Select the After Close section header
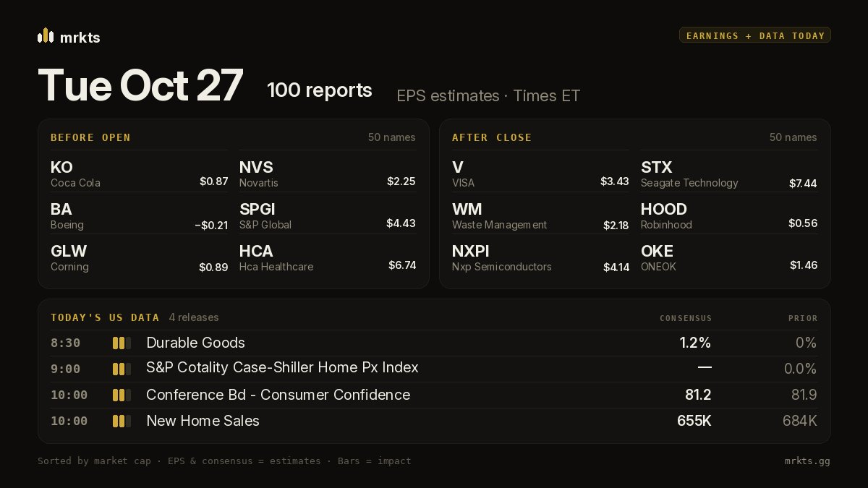 [492, 137]
